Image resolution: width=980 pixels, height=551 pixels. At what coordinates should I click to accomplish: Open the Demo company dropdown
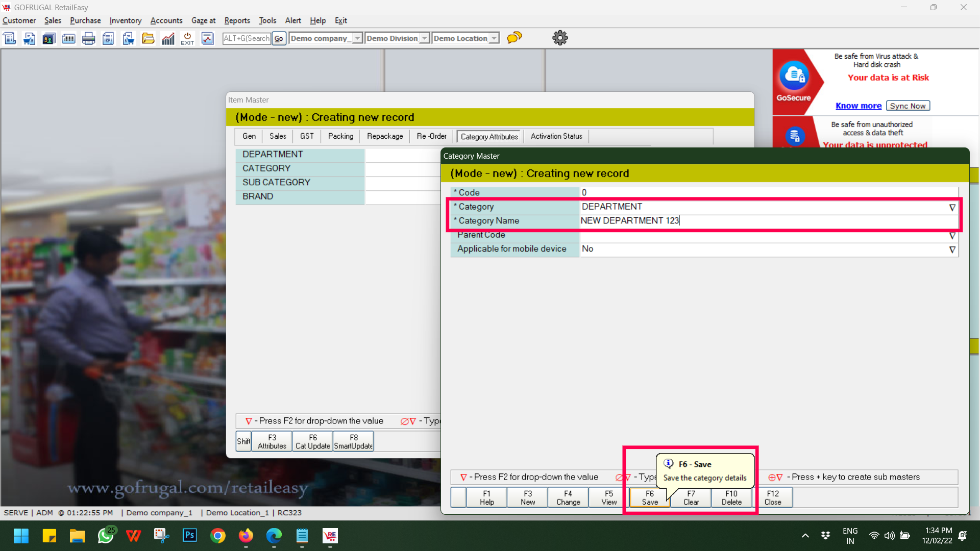click(x=357, y=38)
